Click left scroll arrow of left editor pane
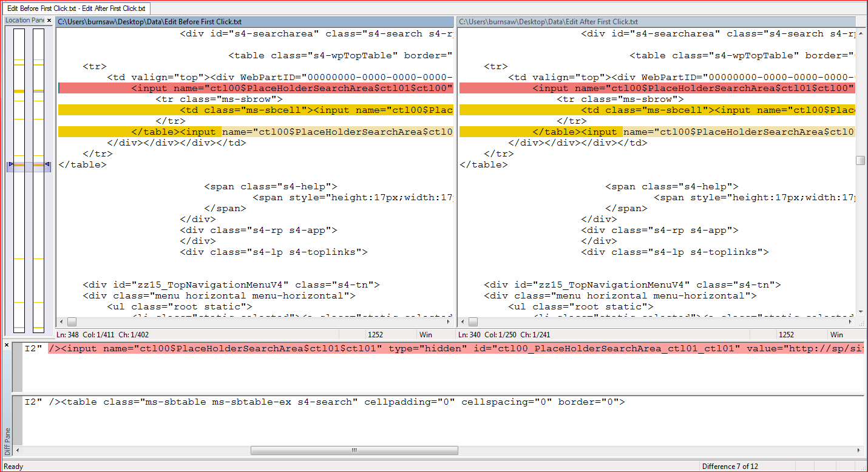Image resolution: width=868 pixels, height=472 pixels. (x=61, y=322)
